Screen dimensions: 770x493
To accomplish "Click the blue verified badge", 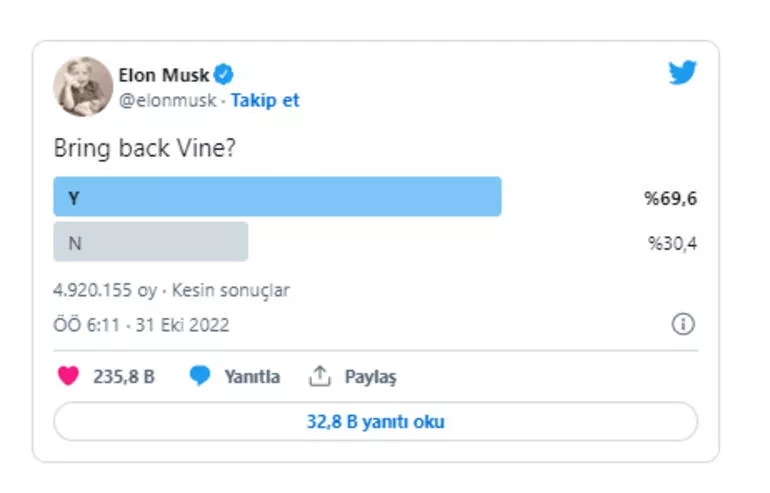I will pos(223,75).
